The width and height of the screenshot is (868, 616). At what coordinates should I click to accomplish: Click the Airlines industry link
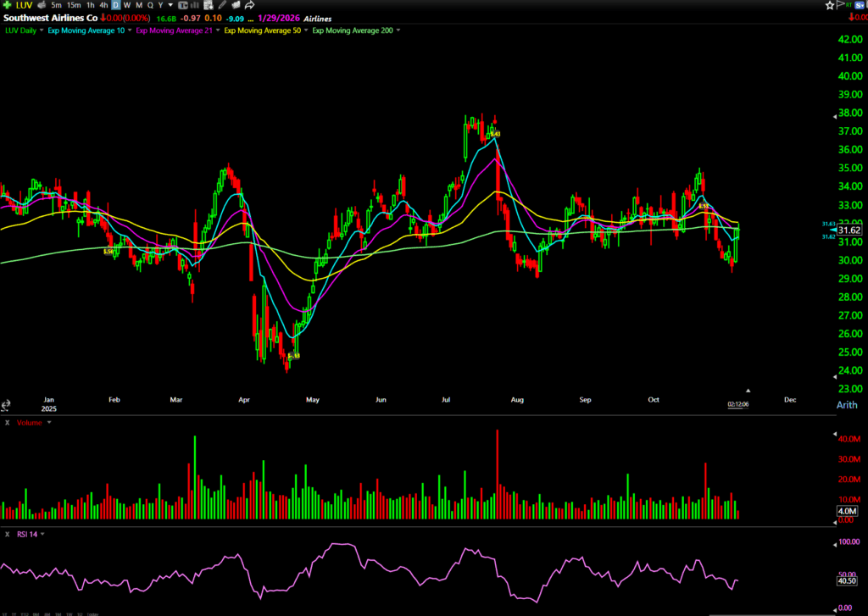(318, 18)
